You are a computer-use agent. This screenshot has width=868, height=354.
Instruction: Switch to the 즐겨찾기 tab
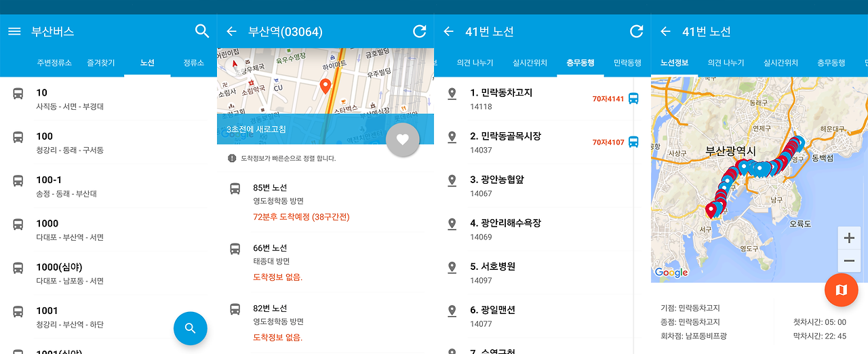100,62
